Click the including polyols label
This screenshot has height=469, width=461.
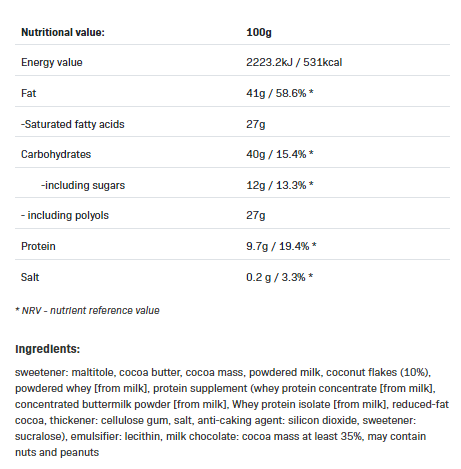[x=65, y=215]
